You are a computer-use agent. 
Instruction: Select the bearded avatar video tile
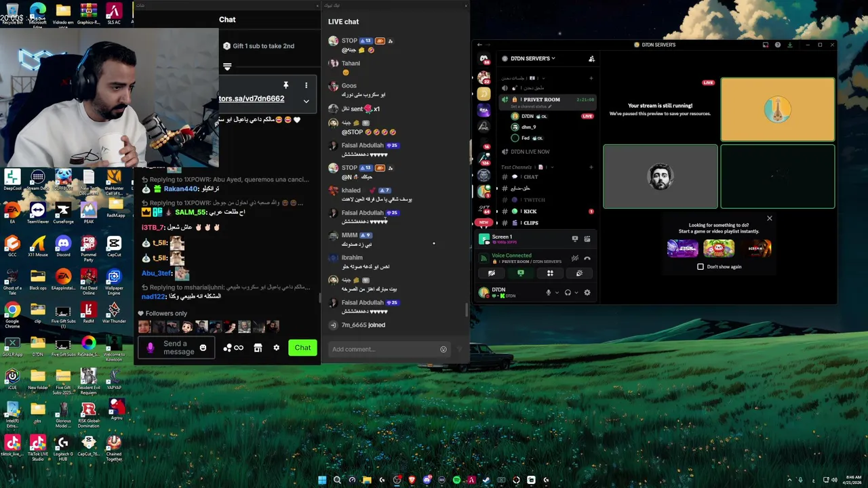coord(660,176)
